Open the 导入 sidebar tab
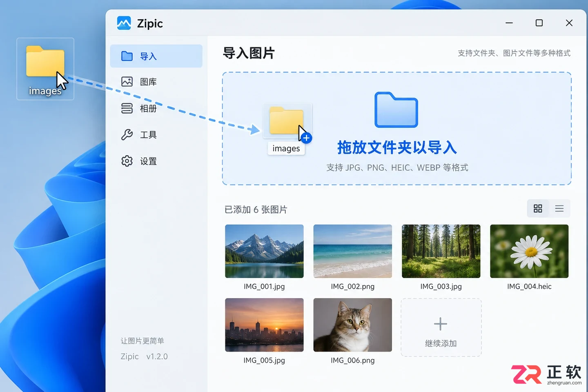Image resolution: width=588 pixels, height=392 pixels. 156,56
